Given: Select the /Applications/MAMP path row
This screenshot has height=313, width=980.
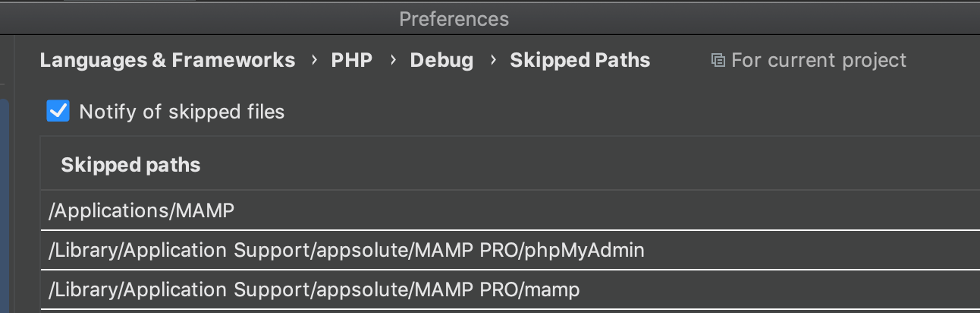Looking at the screenshot, I should [x=510, y=210].
